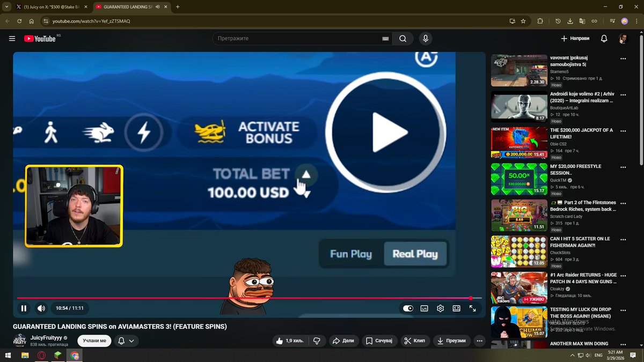The width and height of the screenshot is (644, 362).
Task: Start voice search with the microphone icon
Action: (x=426, y=39)
